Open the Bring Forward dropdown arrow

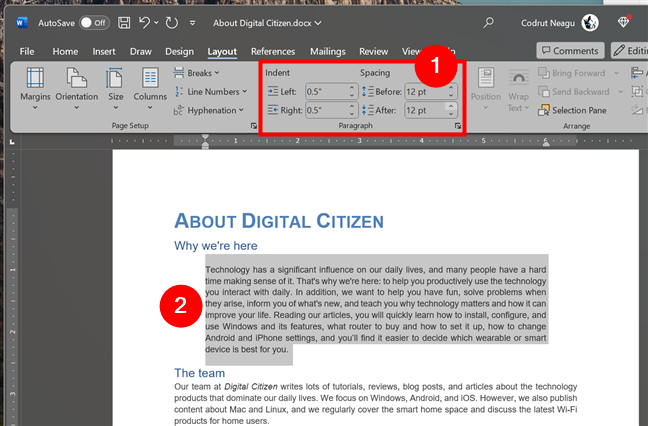pos(617,73)
